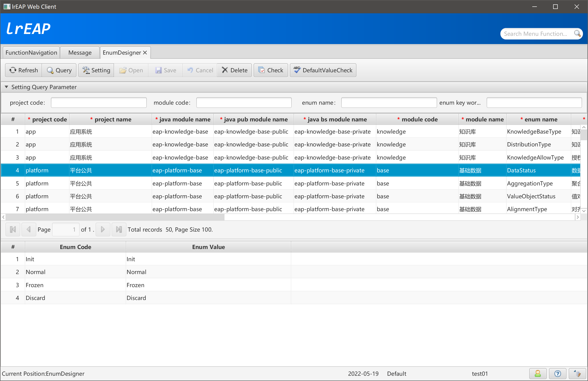Jump to last page icon

tap(119, 230)
